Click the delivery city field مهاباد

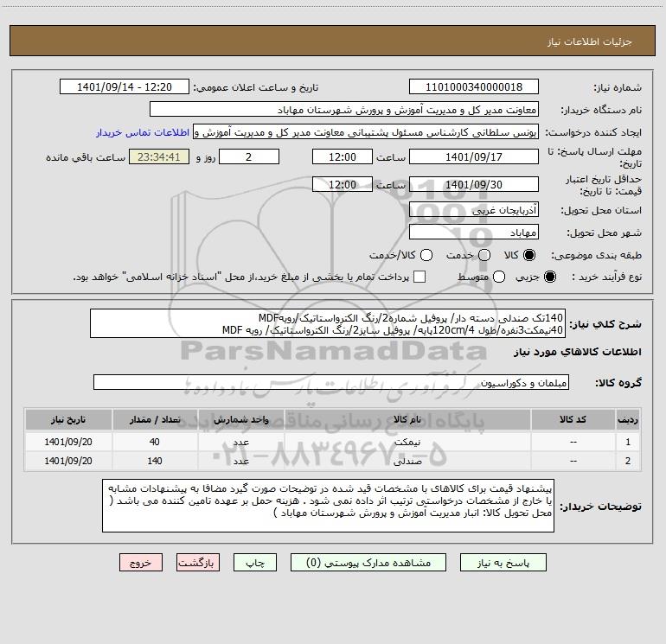pyautogui.click(x=474, y=233)
